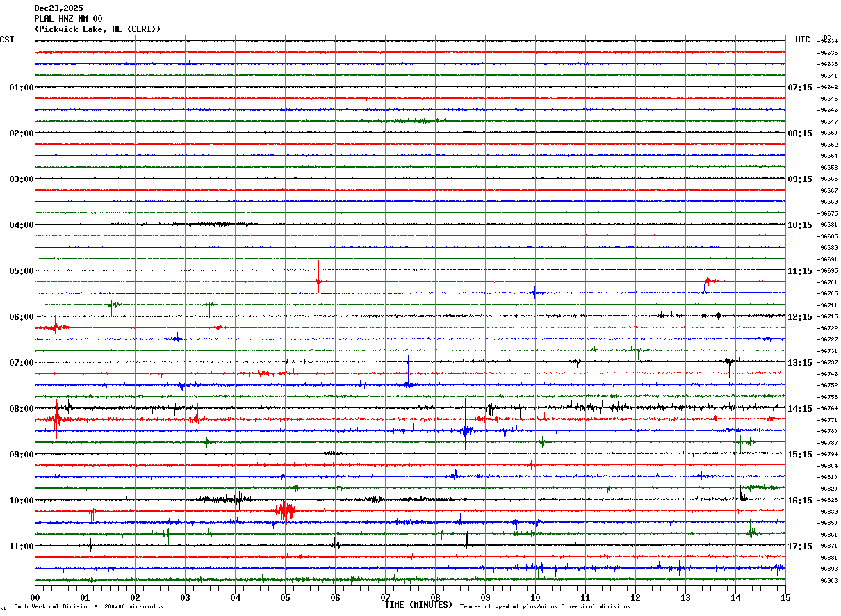Click the DC offset value -96715
Screen dimensions: 841x616
pyautogui.click(x=828, y=317)
